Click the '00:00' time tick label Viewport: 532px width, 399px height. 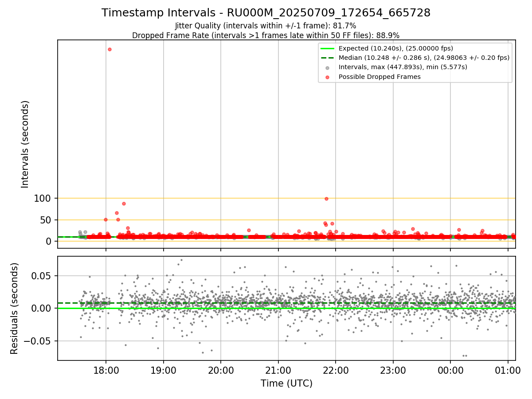[450, 370]
